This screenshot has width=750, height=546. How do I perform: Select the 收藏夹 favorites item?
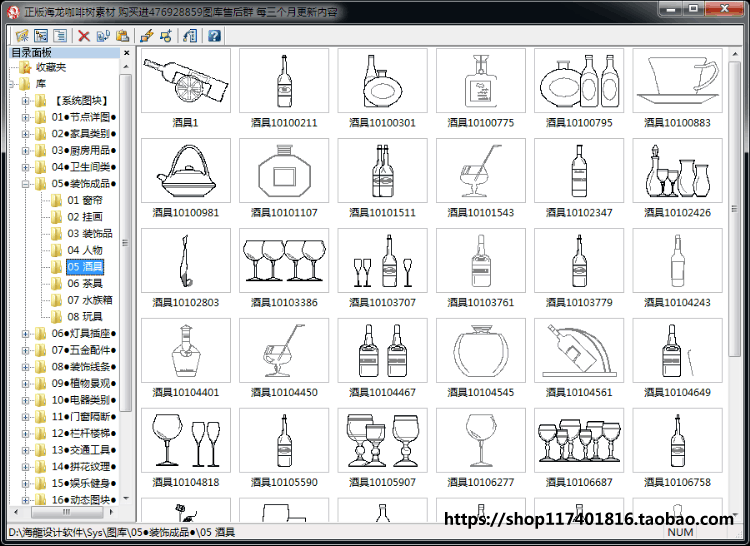51,67
